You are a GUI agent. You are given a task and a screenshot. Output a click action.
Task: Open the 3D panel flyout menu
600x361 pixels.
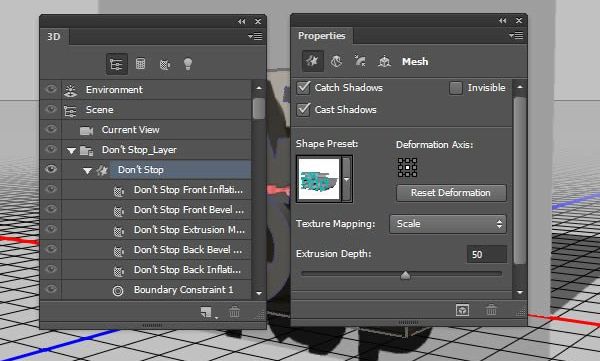click(x=255, y=36)
